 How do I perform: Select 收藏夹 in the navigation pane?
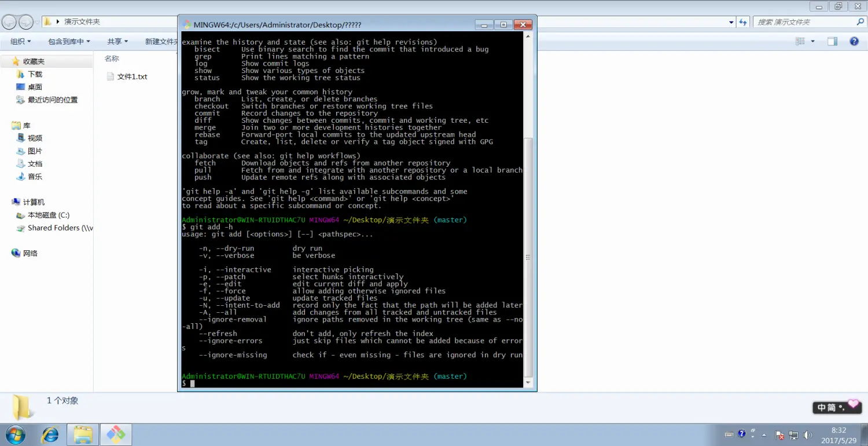[x=34, y=61]
